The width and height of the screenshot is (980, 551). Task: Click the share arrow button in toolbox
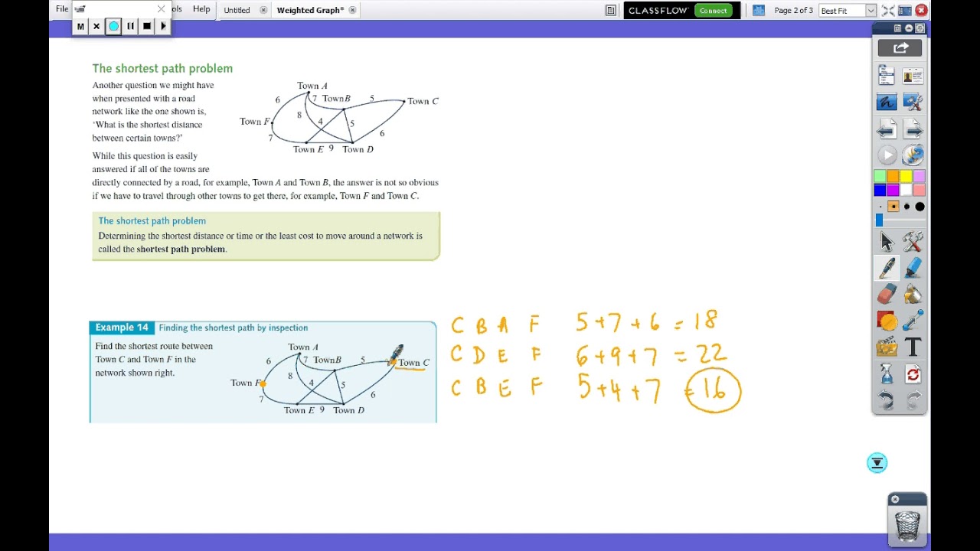(900, 48)
